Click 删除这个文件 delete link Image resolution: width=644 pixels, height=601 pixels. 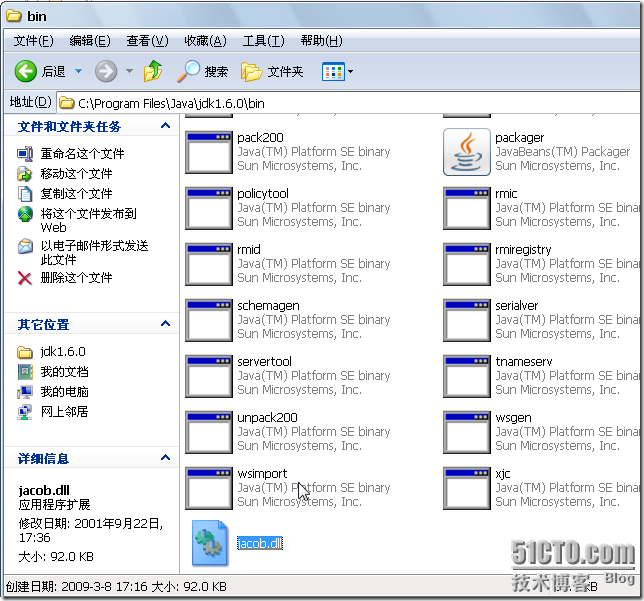click(x=76, y=278)
